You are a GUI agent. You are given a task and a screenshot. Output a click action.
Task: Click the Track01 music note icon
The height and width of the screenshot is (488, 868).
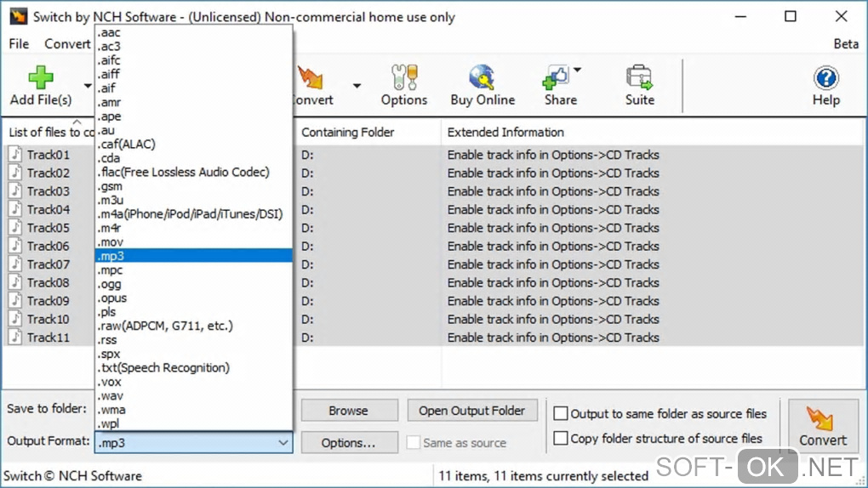tap(15, 155)
